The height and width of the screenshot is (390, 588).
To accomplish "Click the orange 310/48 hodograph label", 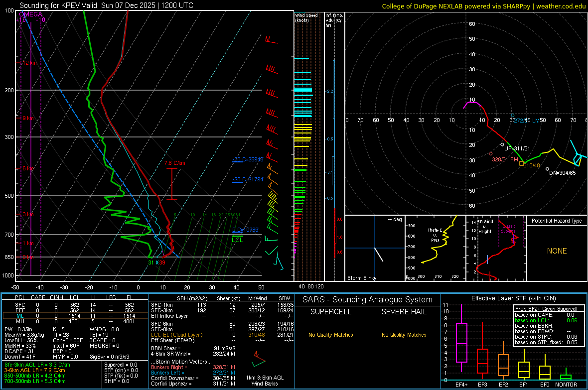I will (532, 165).
